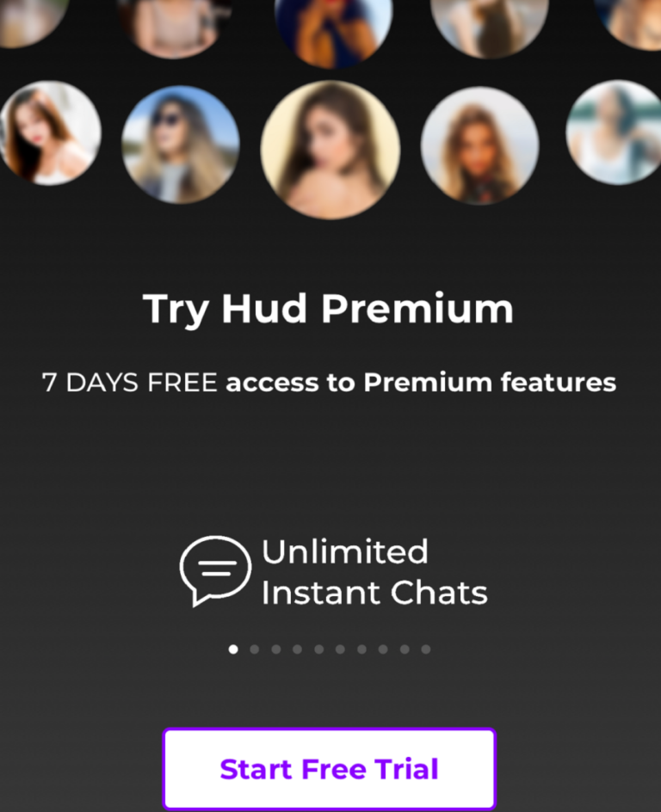
Task: Click the Try Hud Premium heading
Action: coord(328,309)
